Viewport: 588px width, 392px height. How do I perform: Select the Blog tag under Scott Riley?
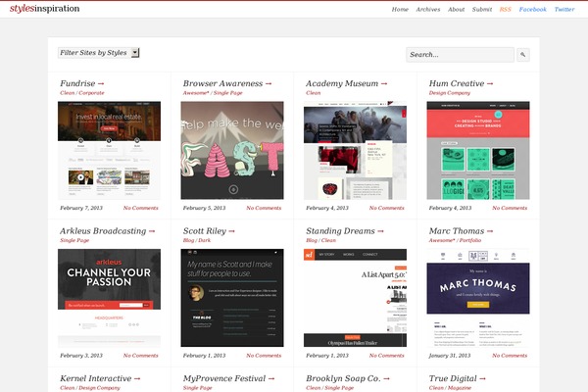pyautogui.click(x=188, y=240)
